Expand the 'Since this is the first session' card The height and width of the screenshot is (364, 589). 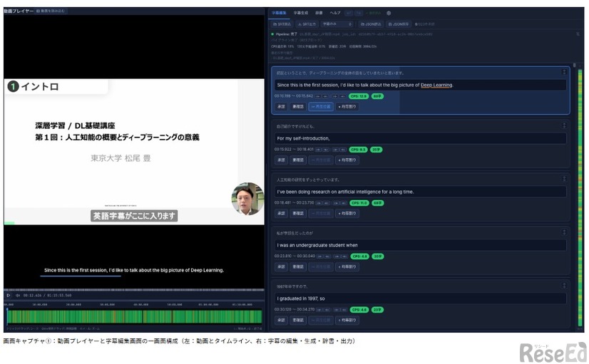(x=564, y=72)
